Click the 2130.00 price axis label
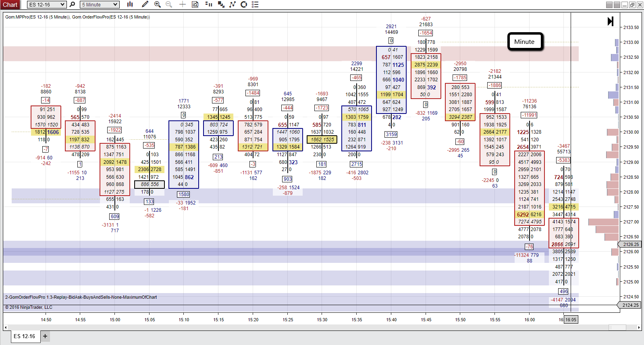Image resolution: width=644 pixels, height=345 pixels. coord(631,132)
